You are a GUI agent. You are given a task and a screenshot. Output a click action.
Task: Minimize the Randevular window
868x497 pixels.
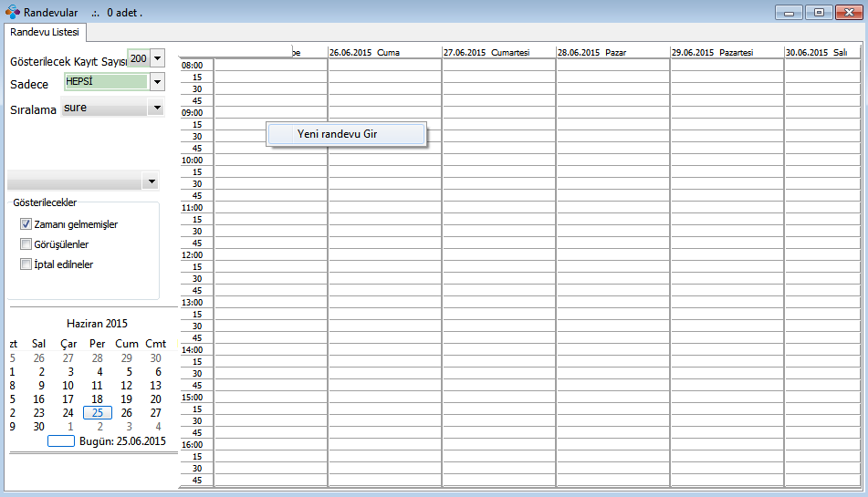coord(789,12)
